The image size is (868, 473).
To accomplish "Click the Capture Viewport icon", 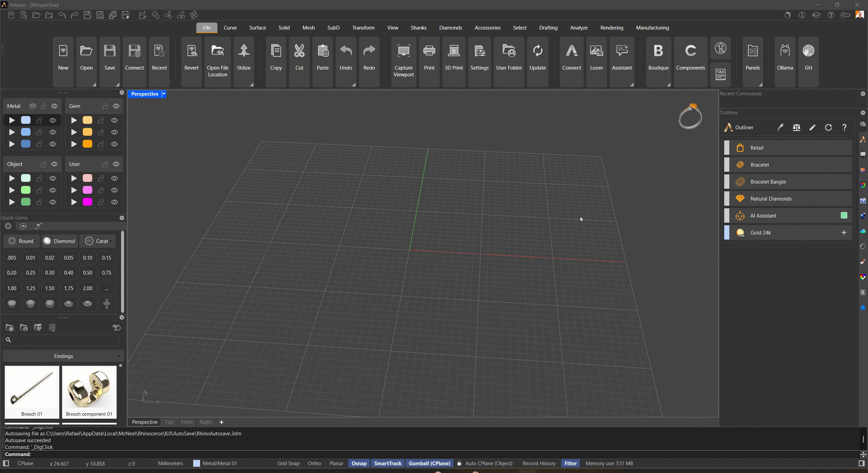I will [x=403, y=51].
